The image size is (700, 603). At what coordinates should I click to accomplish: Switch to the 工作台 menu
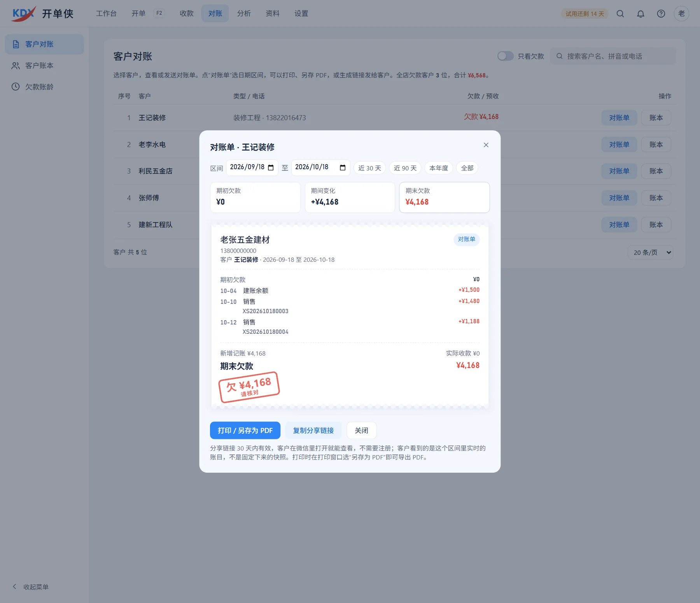[106, 14]
